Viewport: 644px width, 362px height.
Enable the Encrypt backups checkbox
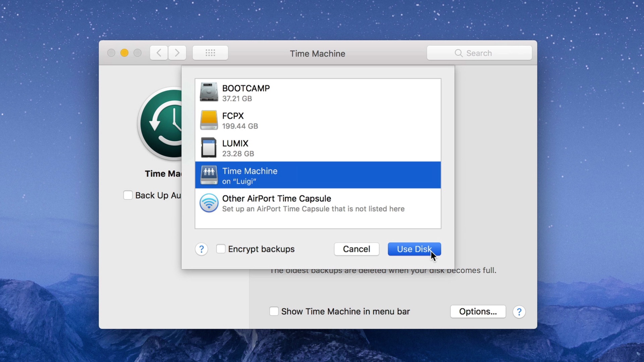220,249
